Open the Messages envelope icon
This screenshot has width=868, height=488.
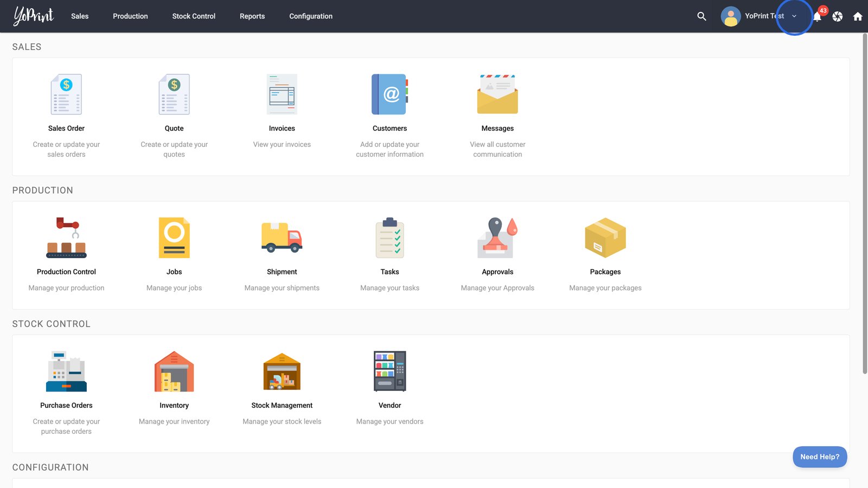(497, 94)
